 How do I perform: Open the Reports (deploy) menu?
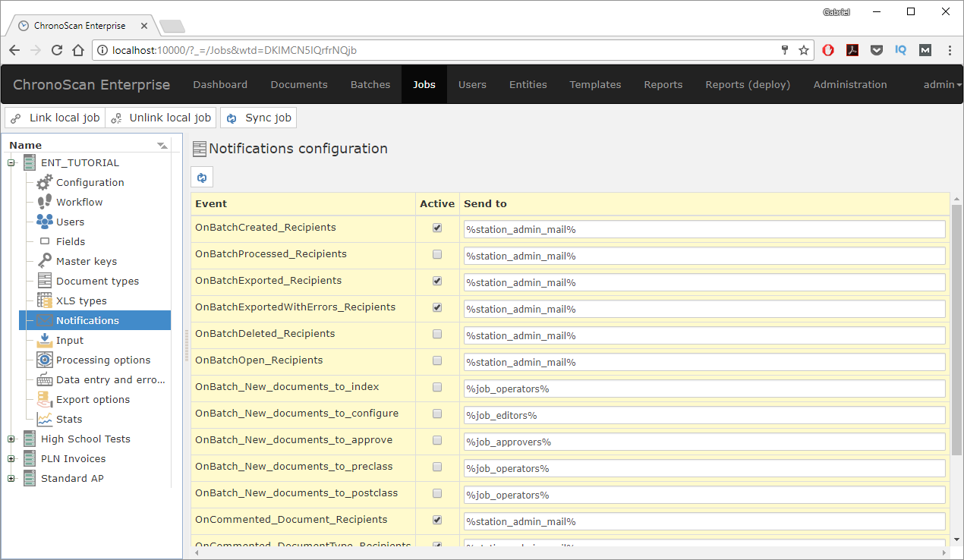coord(748,84)
